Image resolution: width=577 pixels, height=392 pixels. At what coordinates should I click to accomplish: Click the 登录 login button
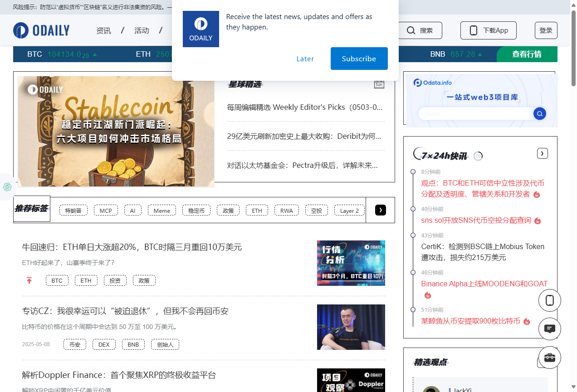coord(546,30)
